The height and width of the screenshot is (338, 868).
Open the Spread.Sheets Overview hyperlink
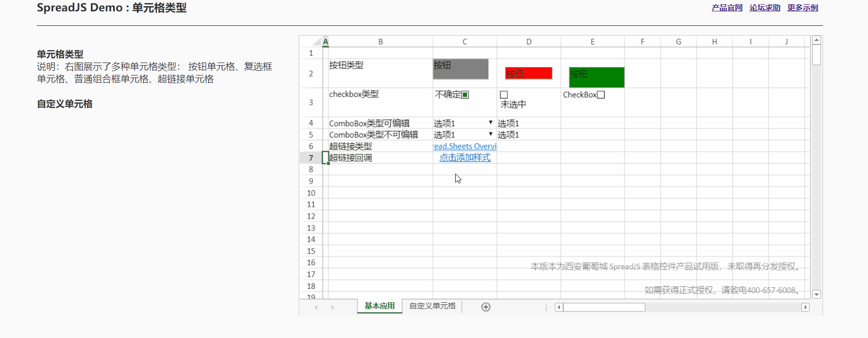[465, 146]
